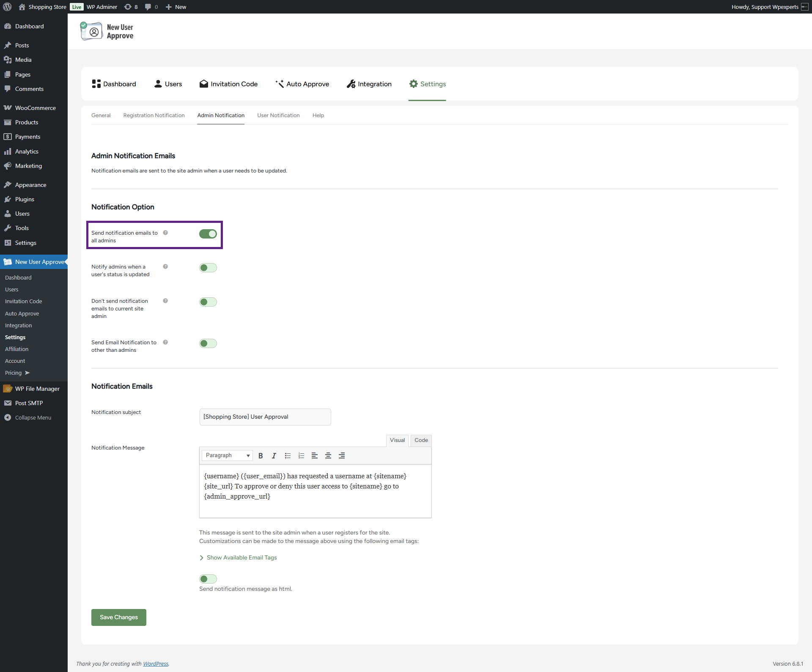
Task: Switch the editor to Code view
Action: tap(421, 440)
